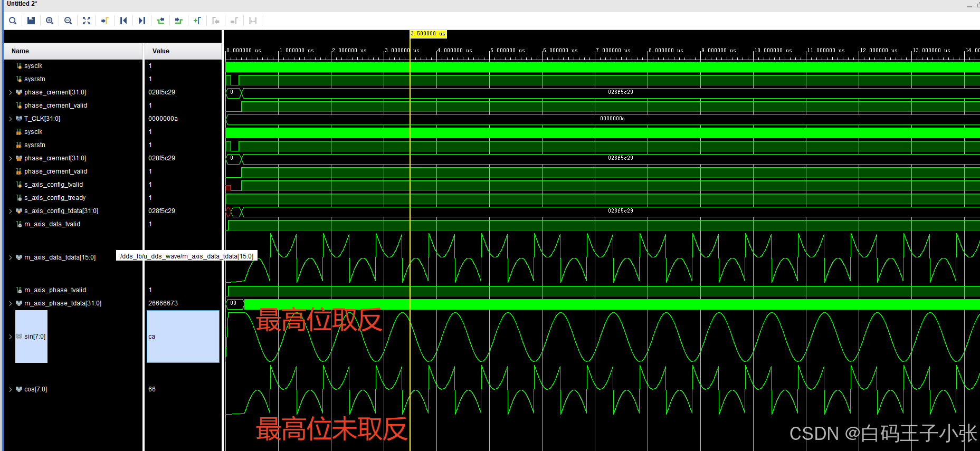Click the zoom in icon
Image resolution: width=980 pixels, height=451 pixels.
(x=50, y=21)
